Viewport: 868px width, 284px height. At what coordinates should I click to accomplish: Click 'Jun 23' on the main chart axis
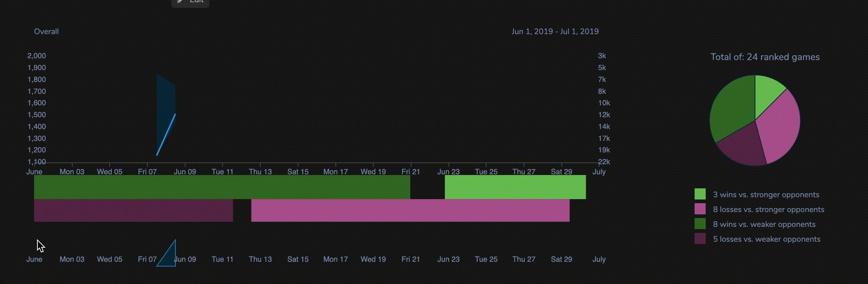click(448, 172)
